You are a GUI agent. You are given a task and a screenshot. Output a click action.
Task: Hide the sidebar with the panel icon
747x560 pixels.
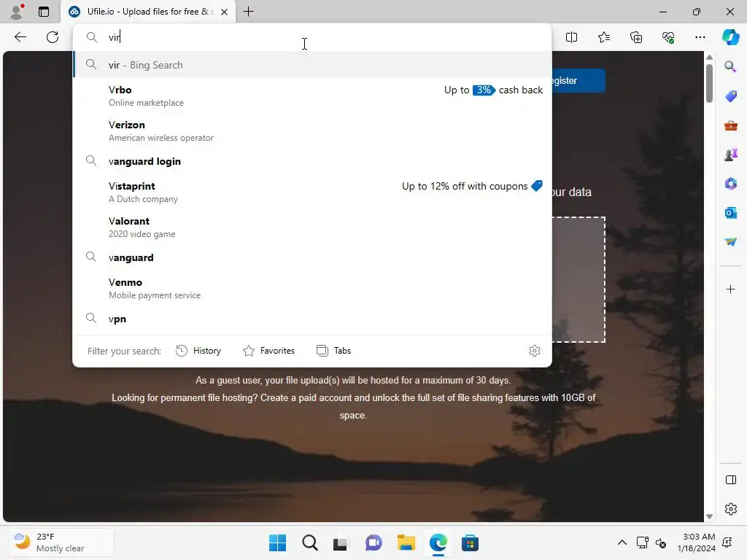[730, 480]
